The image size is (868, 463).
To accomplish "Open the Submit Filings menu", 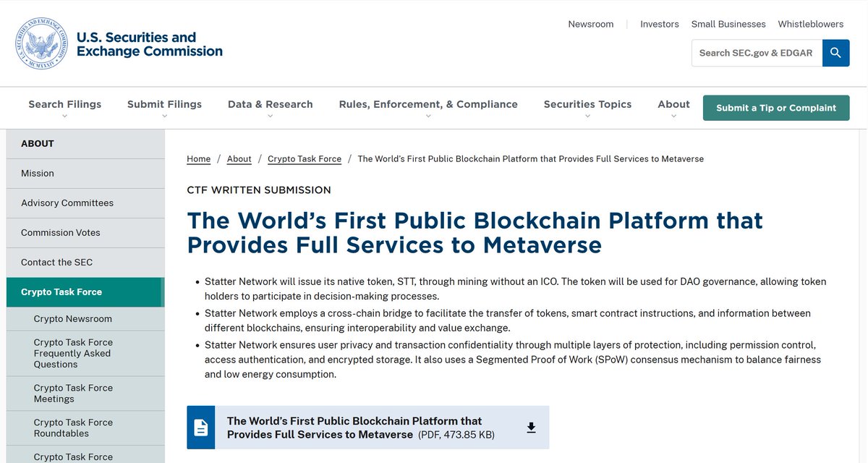I will click(165, 104).
